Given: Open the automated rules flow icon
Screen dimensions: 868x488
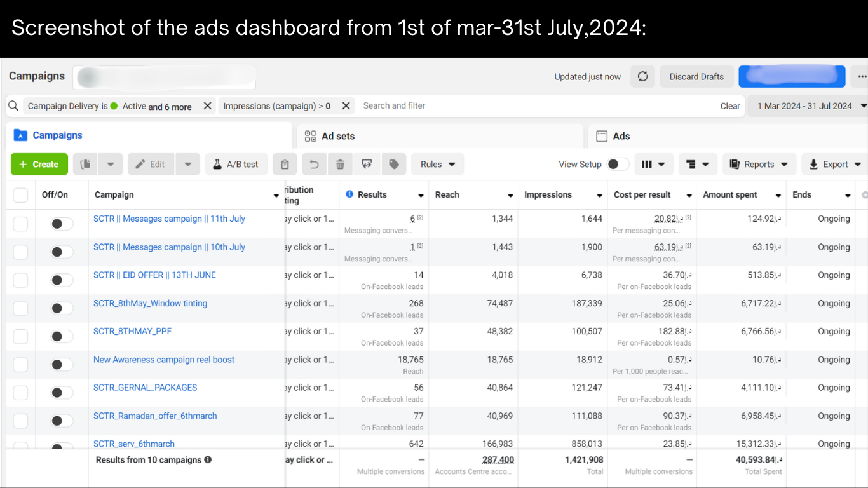Looking at the screenshot, I should coord(367,164).
